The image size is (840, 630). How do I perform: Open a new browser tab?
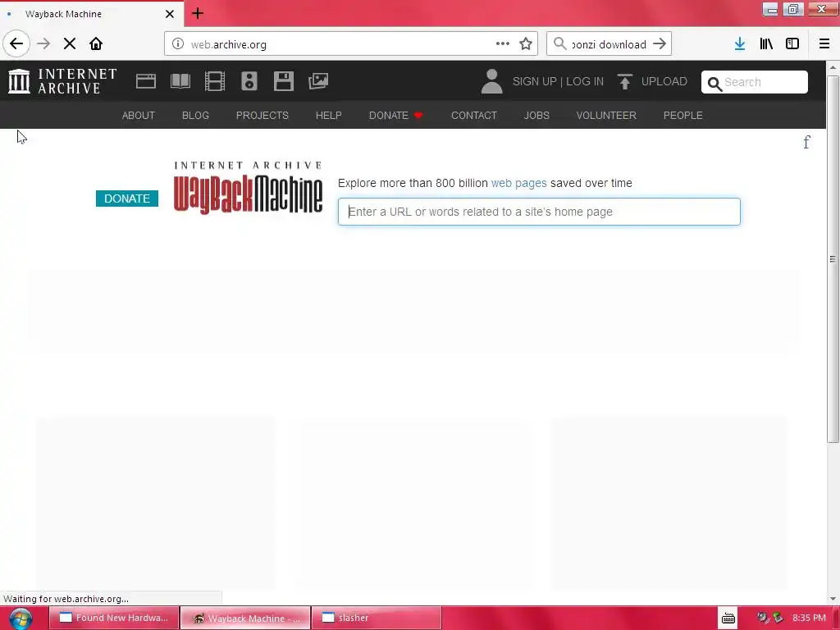tap(198, 13)
